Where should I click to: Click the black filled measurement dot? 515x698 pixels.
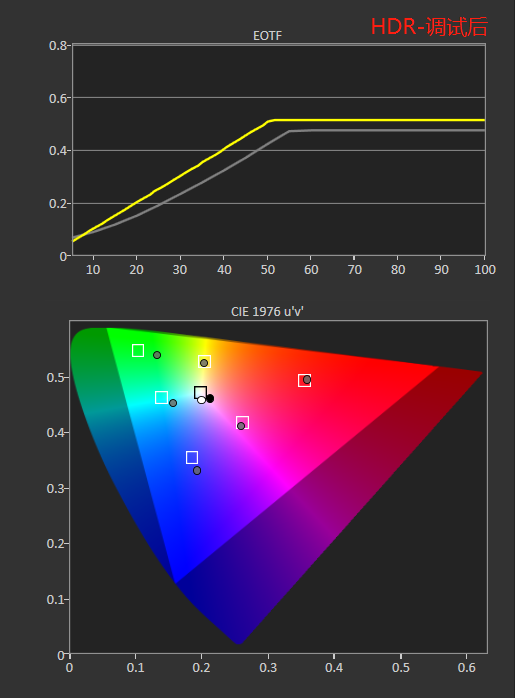[x=210, y=398]
